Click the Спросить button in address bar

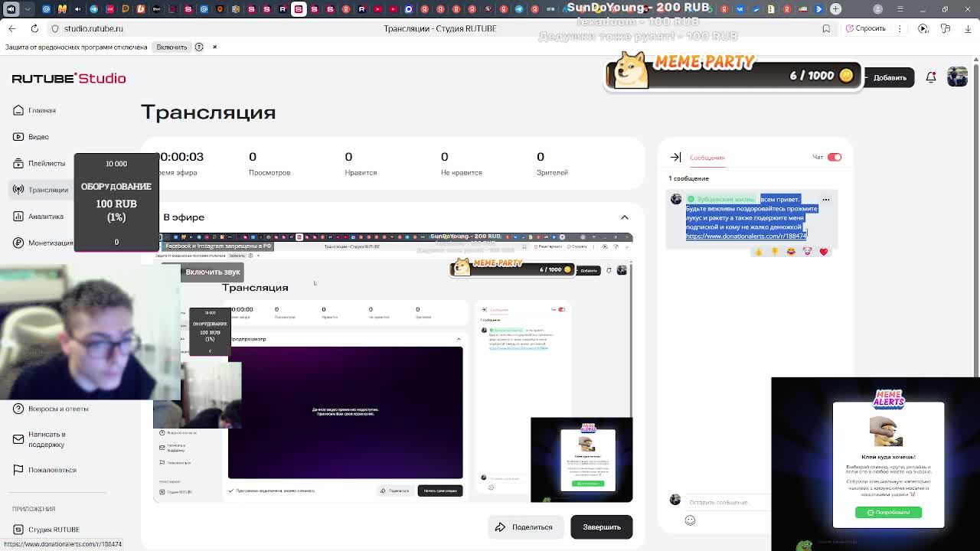866,28
